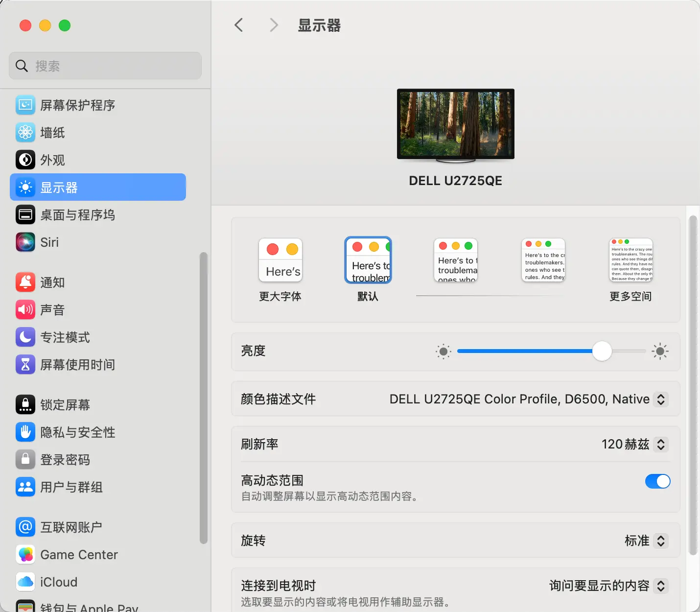The height and width of the screenshot is (612, 700).
Task: Click the sidebar vertical scrollbar
Action: (x=204, y=398)
